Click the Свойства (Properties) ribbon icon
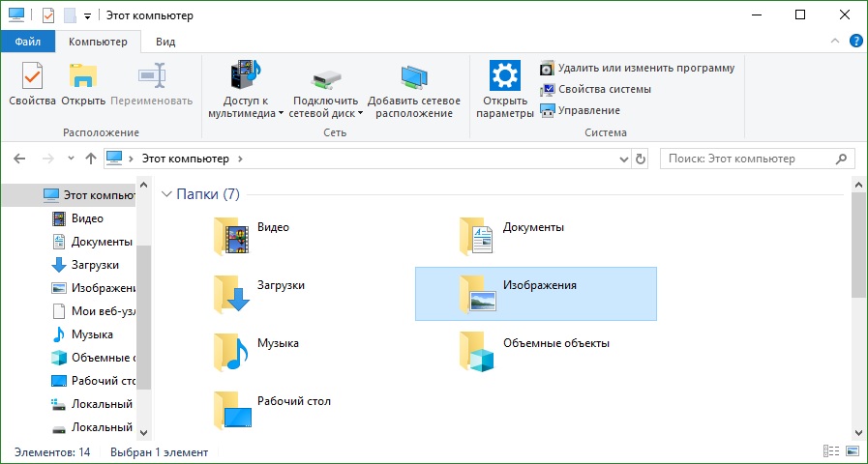Screen dimensions: 868x464 pyautogui.click(x=32, y=83)
